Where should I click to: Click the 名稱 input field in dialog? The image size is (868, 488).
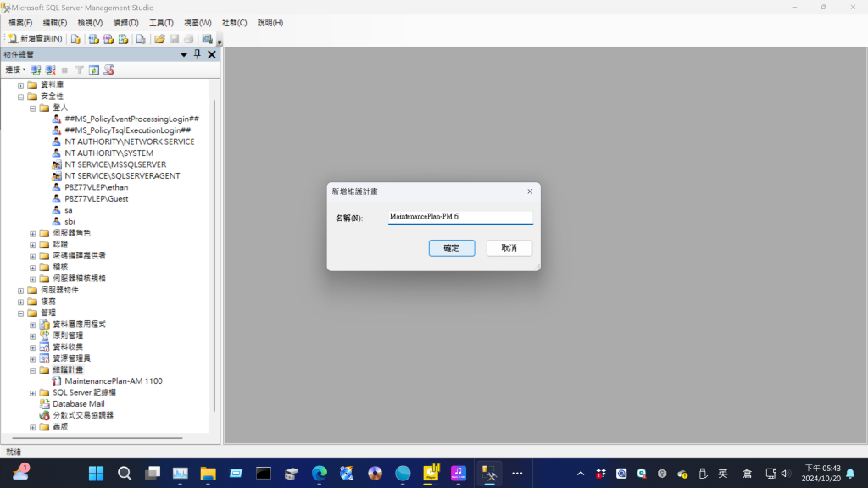click(459, 218)
